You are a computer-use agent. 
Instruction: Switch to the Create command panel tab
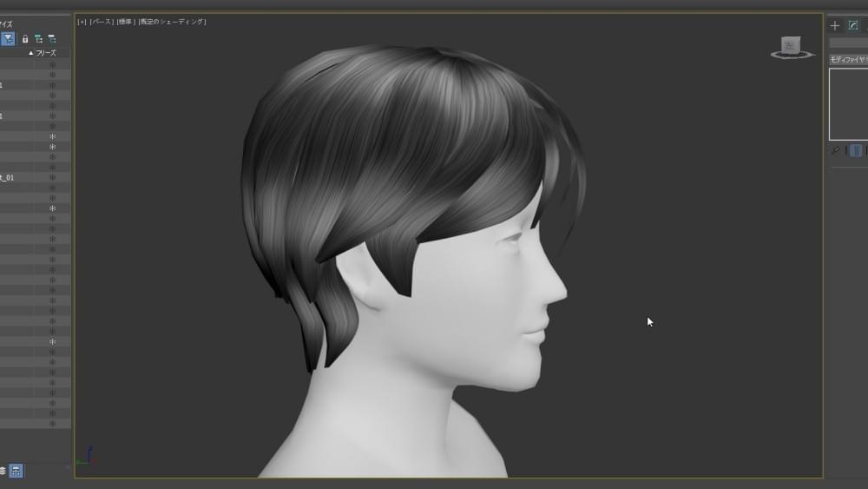[835, 25]
